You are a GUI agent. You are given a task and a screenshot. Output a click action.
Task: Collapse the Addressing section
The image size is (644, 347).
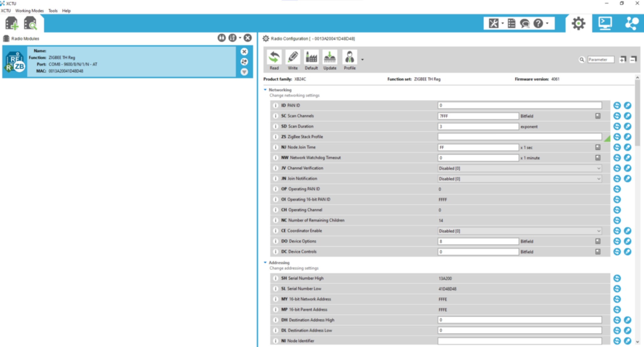[265, 263]
